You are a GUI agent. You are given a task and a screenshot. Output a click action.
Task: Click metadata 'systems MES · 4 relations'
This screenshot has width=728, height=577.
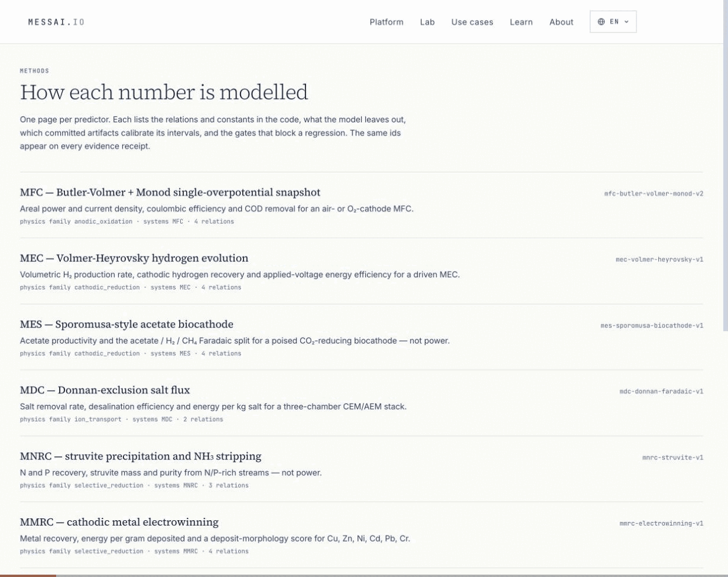coord(196,354)
